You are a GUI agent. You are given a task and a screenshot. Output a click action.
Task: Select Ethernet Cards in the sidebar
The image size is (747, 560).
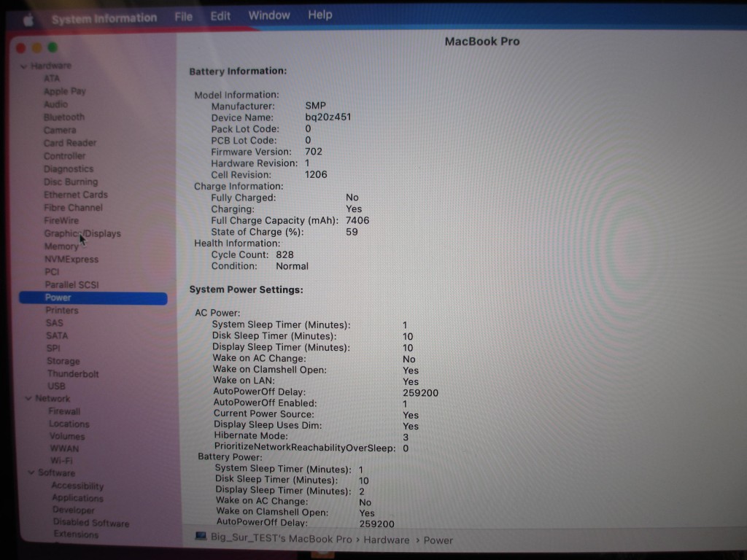click(x=76, y=195)
